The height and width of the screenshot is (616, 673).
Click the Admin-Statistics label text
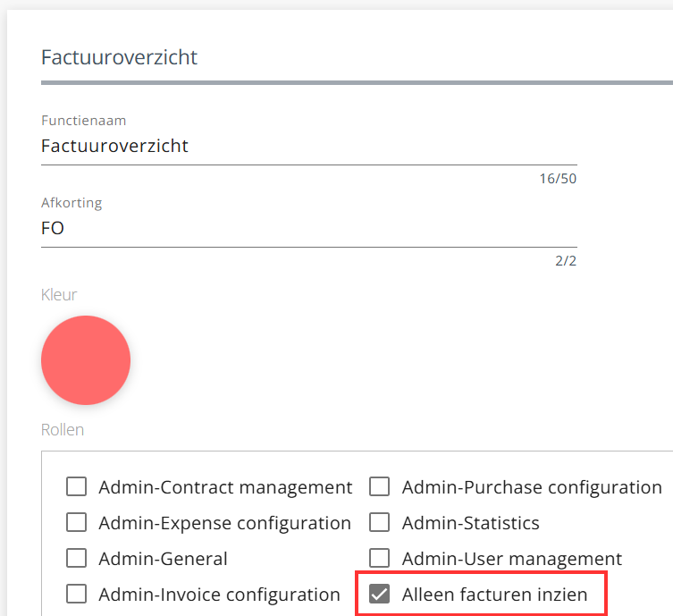click(470, 523)
